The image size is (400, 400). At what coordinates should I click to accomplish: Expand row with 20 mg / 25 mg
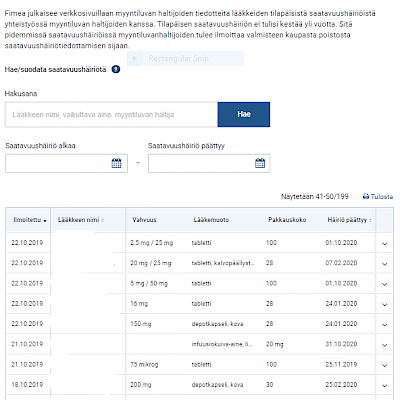385,264
